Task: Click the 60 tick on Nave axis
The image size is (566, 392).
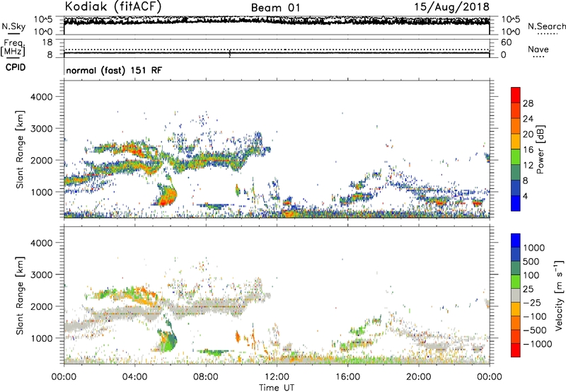Action: pos(507,42)
